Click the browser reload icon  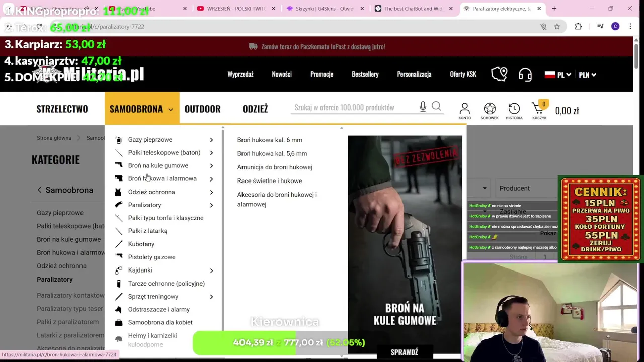(39, 26)
